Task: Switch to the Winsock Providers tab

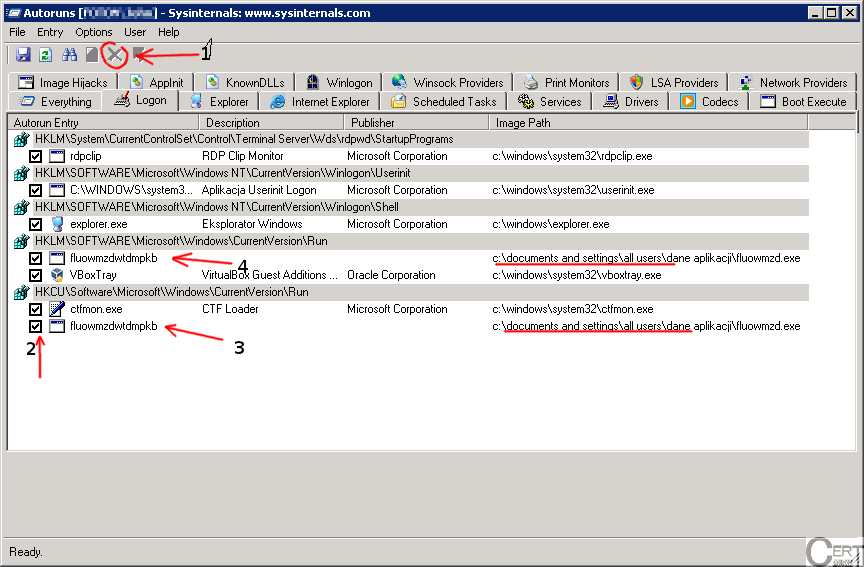Action: click(x=447, y=83)
